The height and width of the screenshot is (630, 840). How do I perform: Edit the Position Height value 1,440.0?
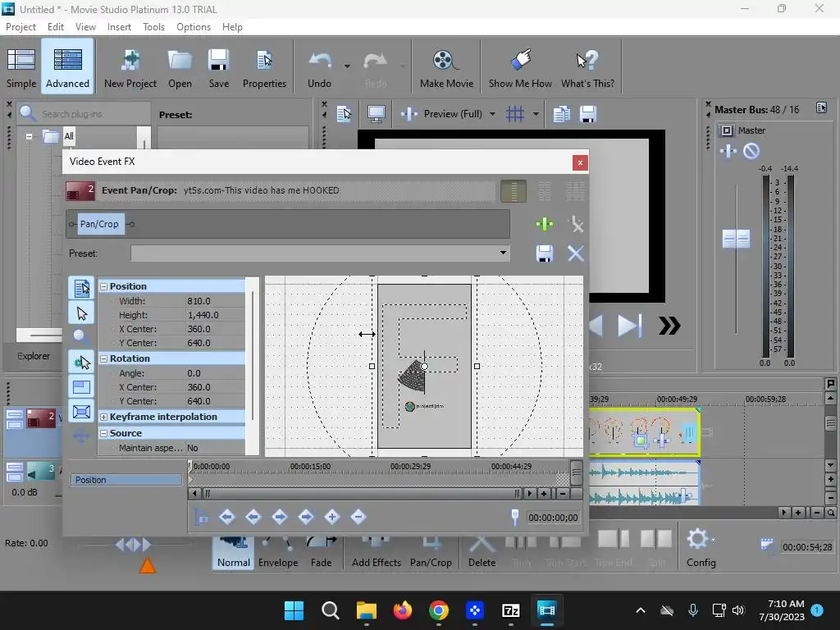coord(214,315)
